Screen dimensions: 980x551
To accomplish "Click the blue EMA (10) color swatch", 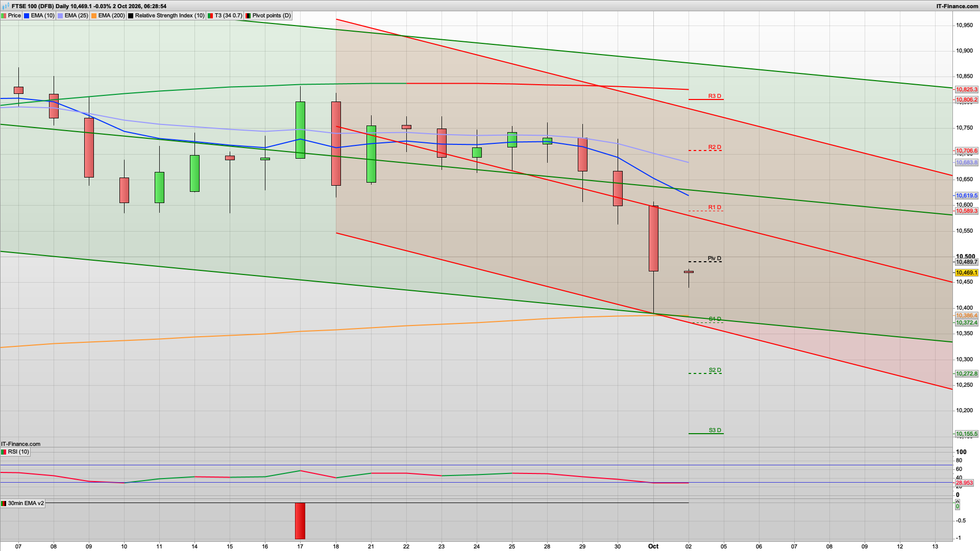I will 27,16.
